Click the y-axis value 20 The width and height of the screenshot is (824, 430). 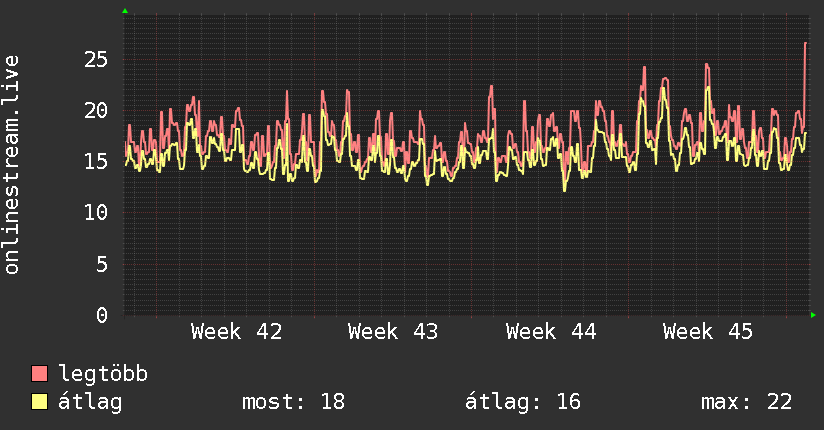pos(96,110)
